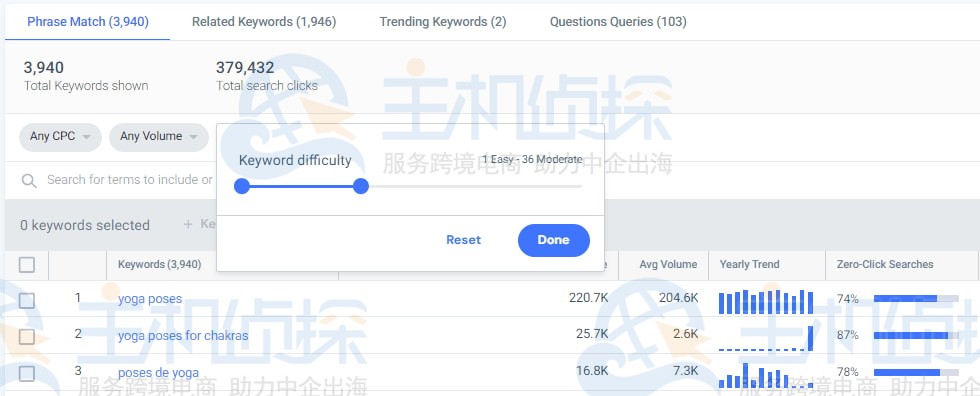Open the Questions Queries tab

click(618, 22)
